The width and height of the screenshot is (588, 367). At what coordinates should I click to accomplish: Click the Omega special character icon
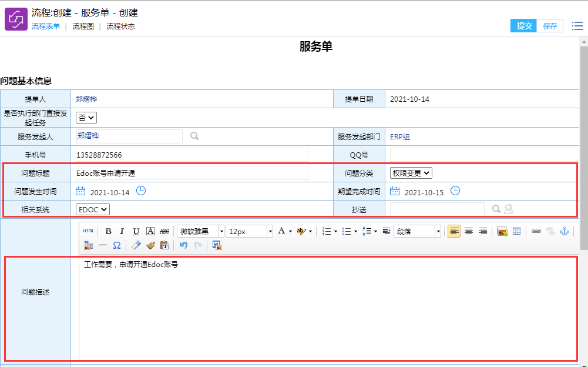click(x=116, y=245)
